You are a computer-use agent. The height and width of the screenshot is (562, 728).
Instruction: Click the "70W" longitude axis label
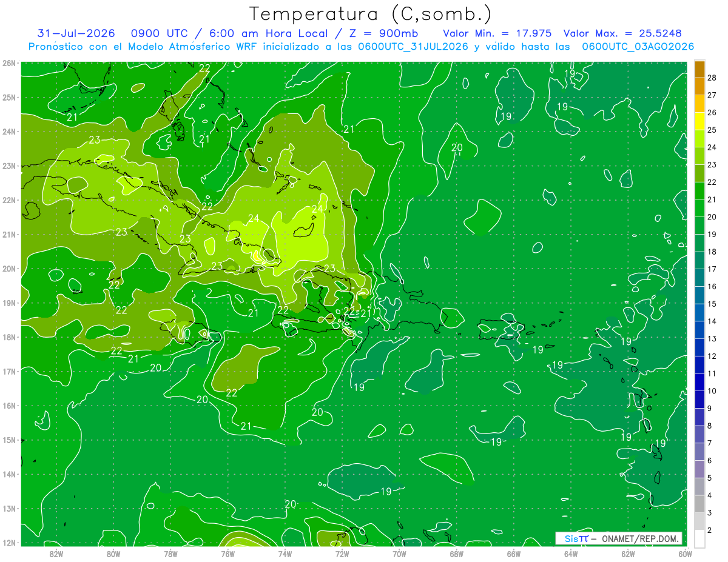click(399, 554)
